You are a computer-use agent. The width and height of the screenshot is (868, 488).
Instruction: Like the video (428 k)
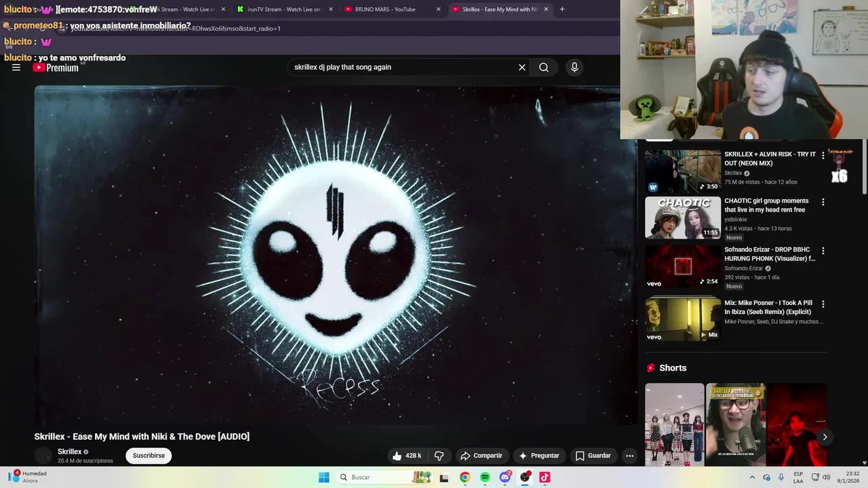click(x=406, y=455)
